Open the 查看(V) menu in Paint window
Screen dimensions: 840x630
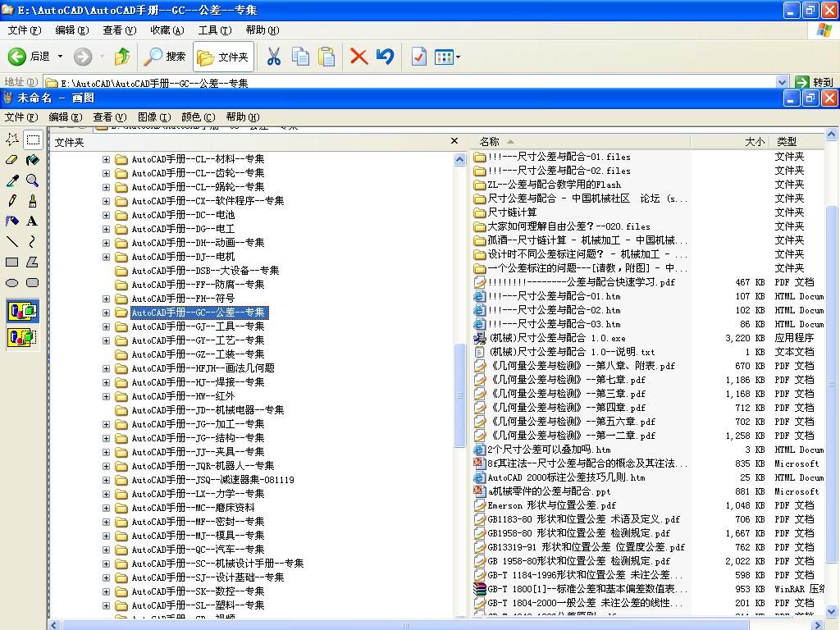[110, 116]
